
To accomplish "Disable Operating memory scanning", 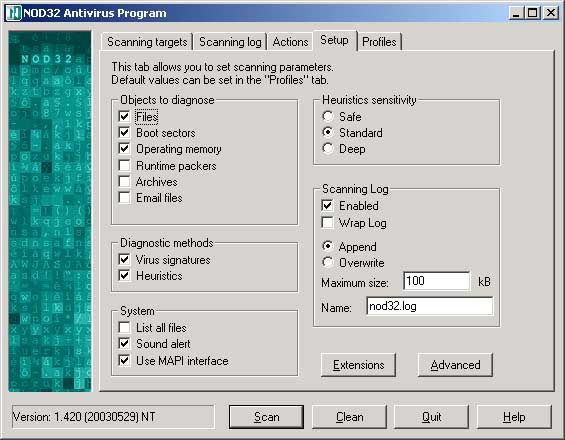I will (x=124, y=149).
